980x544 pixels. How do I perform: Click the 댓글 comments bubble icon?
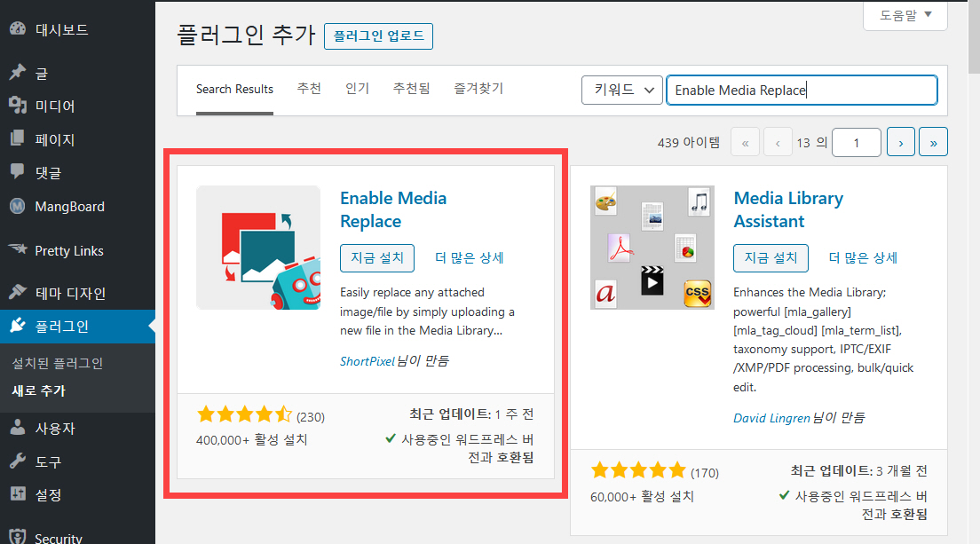pos(18,172)
